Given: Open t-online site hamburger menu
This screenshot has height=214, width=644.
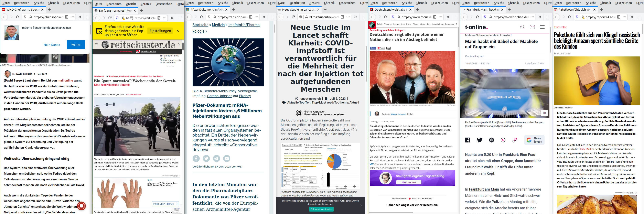Looking at the screenshot, I should tap(542, 27).
